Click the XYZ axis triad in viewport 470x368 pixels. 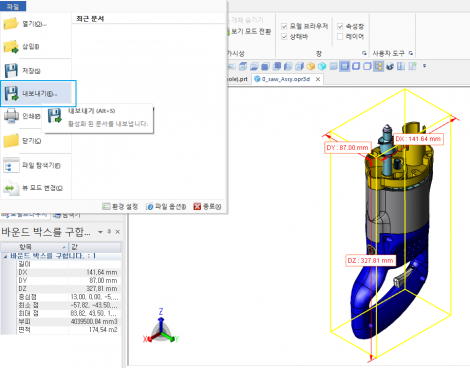click(x=161, y=328)
